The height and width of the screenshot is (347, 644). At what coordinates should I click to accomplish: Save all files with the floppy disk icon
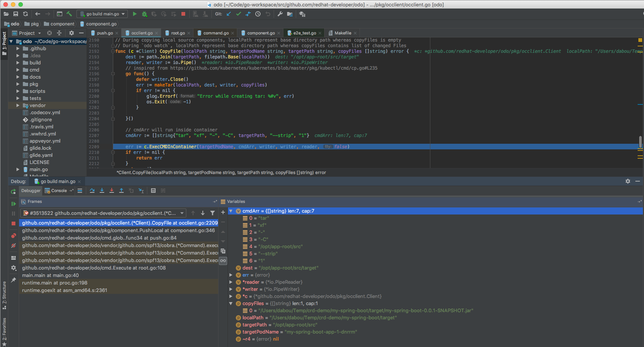coord(16,14)
